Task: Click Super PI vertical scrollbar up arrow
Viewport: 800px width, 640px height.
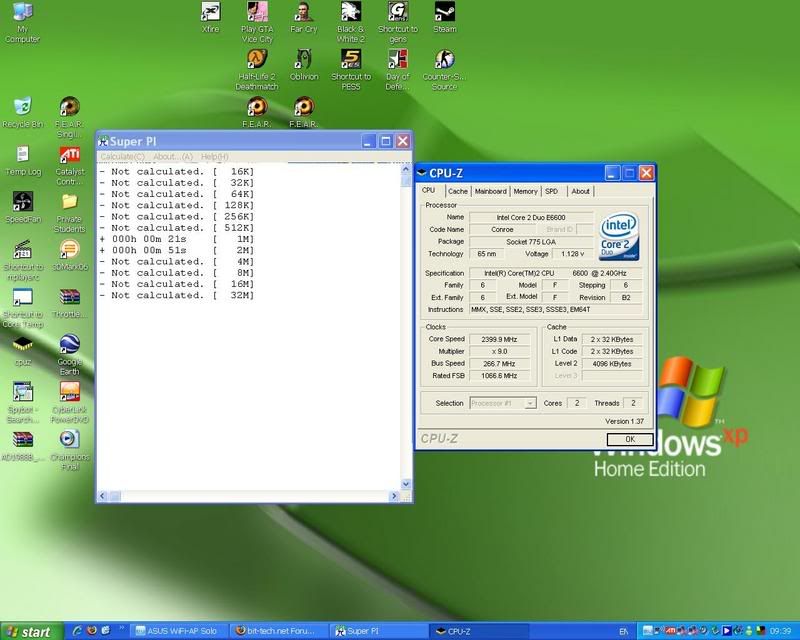Action: coord(406,168)
